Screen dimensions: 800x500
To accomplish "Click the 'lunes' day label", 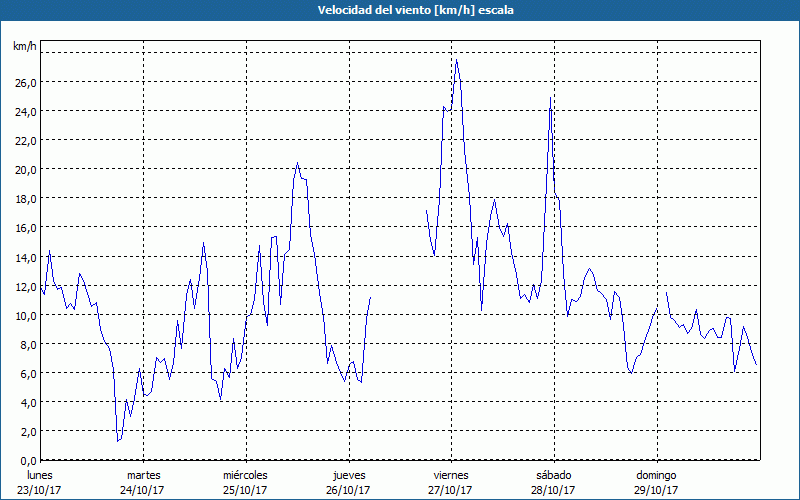I will pos(40,475).
